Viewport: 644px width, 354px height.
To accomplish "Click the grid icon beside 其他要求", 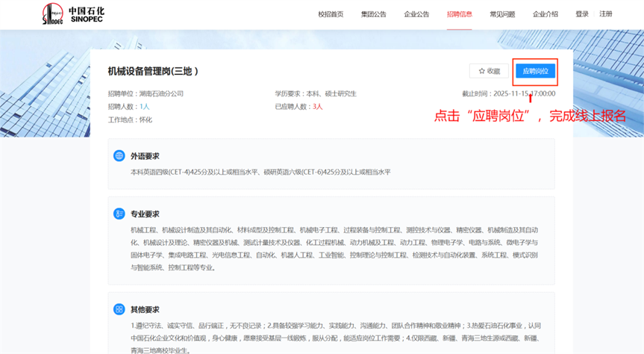I will click(x=119, y=309).
